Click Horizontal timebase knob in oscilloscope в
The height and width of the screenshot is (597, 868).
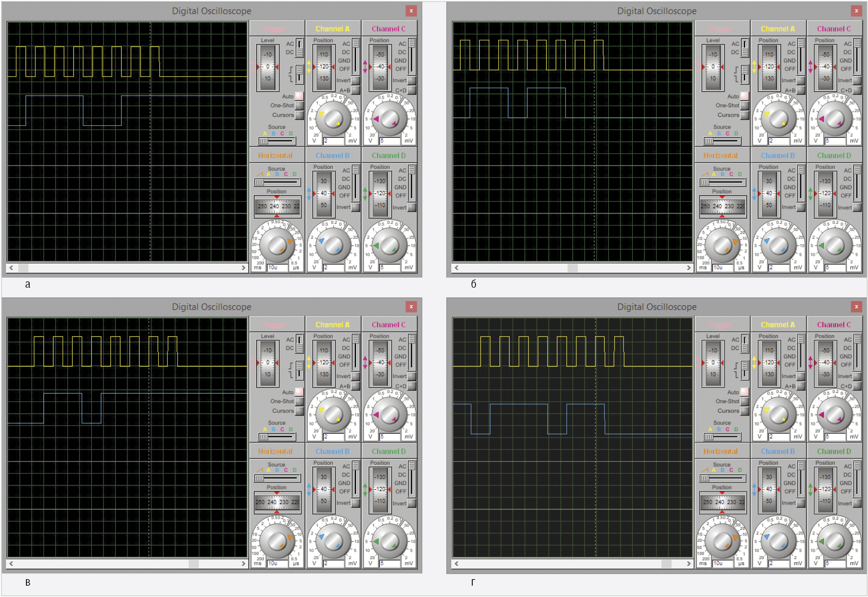pos(277,541)
